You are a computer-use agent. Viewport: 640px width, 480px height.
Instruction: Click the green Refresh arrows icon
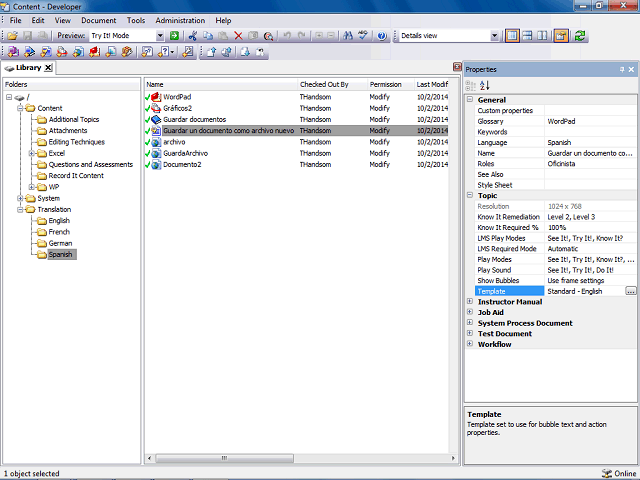coord(580,36)
